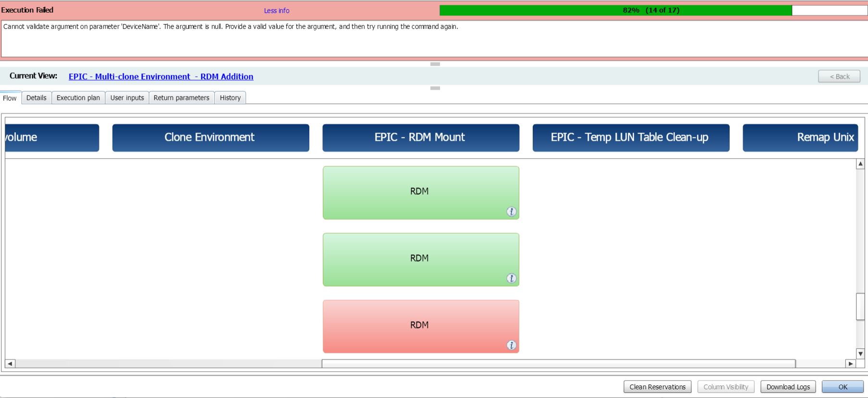Confirm with the OK button

point(843,387)
